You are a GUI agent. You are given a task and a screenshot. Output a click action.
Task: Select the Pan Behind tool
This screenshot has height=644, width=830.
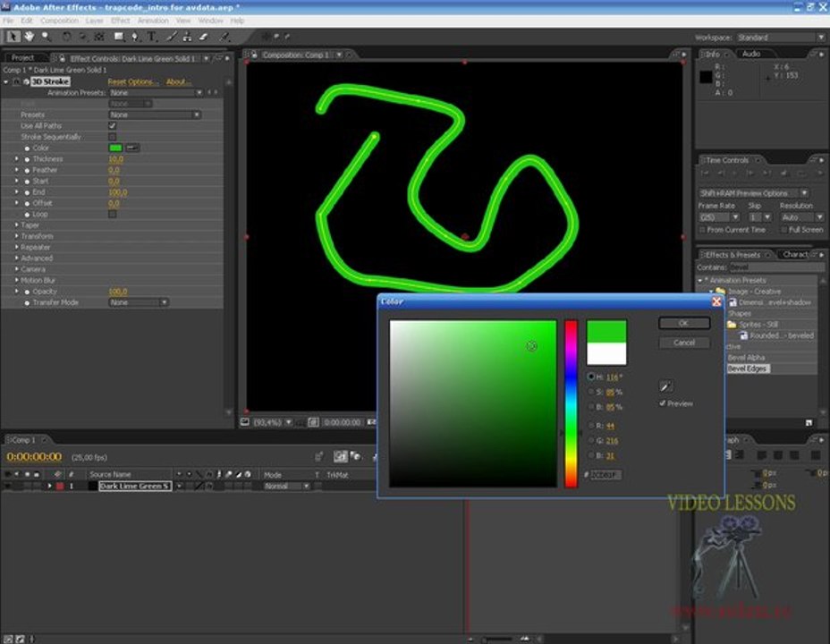coord(99,37)
